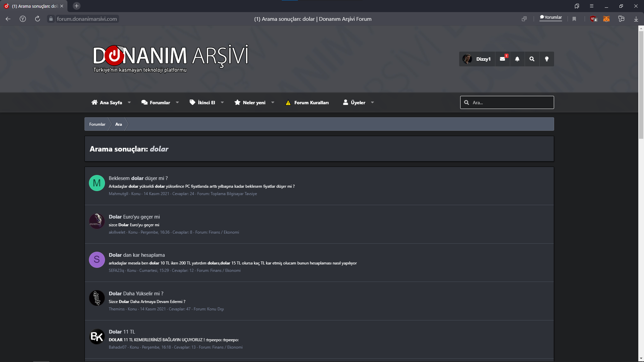Click the alerts bell icon
This screenshot has height=362, width=644.
[517, 59]
